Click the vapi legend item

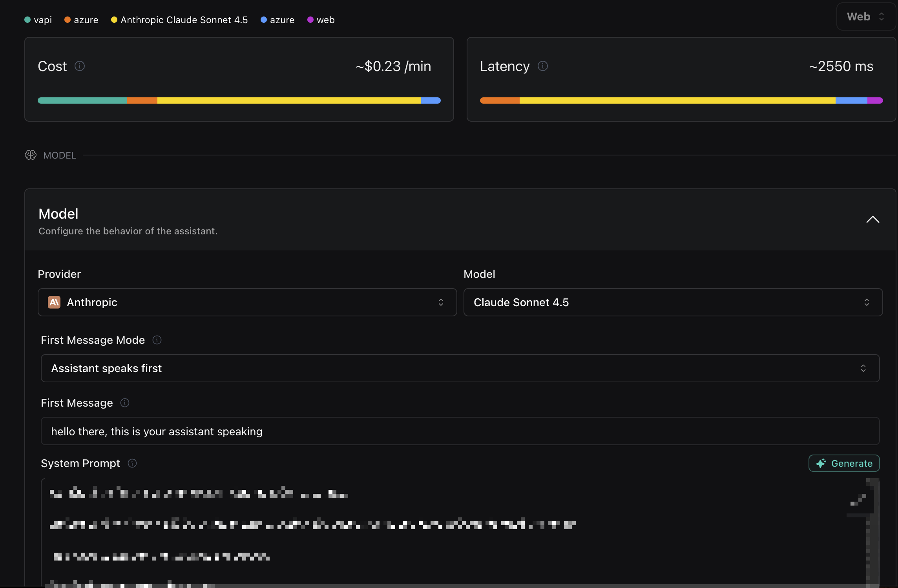38,20
